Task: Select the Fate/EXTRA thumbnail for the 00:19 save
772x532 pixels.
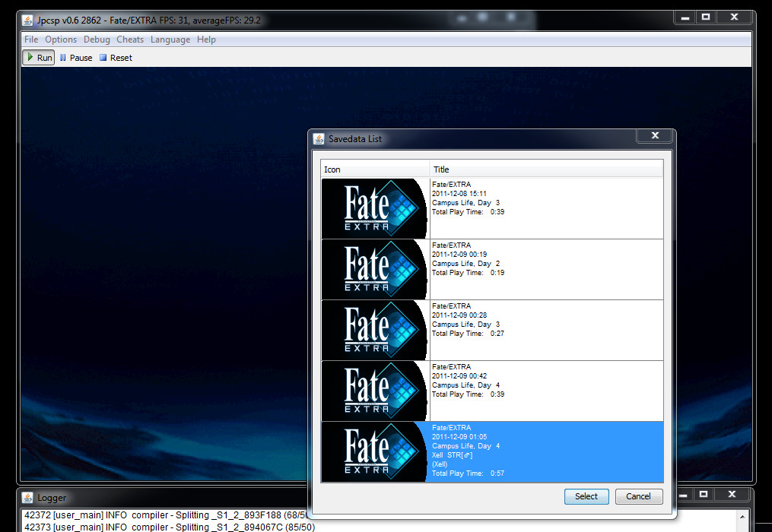Action: 375,270
